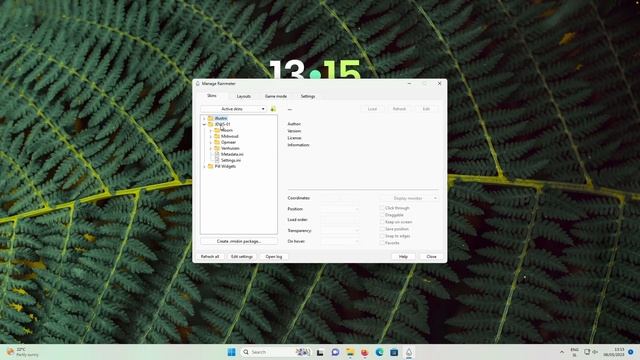Open the Display monitor dropdown

[x=410, y=198]
